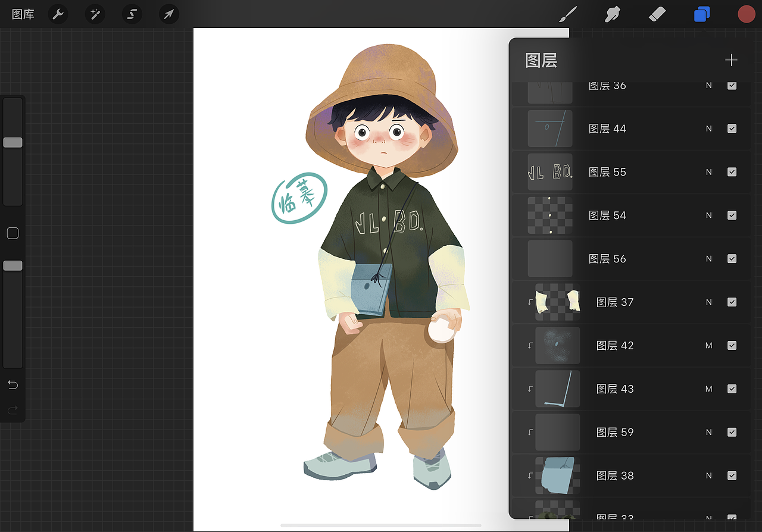Expand blend settings for 图层 54

tap(708, 215)
